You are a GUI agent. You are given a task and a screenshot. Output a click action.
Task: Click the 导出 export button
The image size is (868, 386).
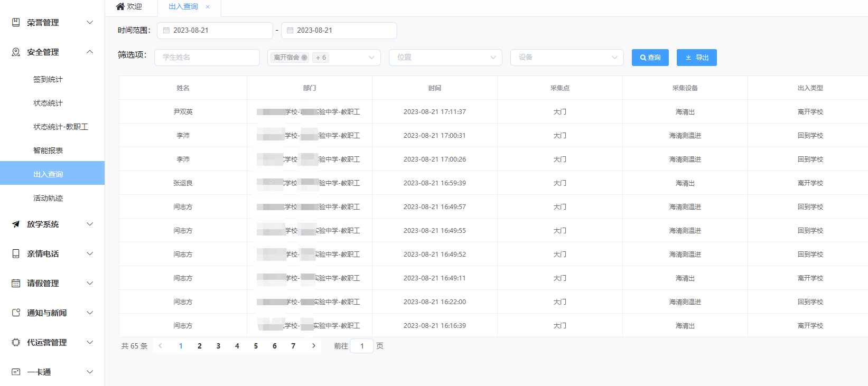[697, 58]
